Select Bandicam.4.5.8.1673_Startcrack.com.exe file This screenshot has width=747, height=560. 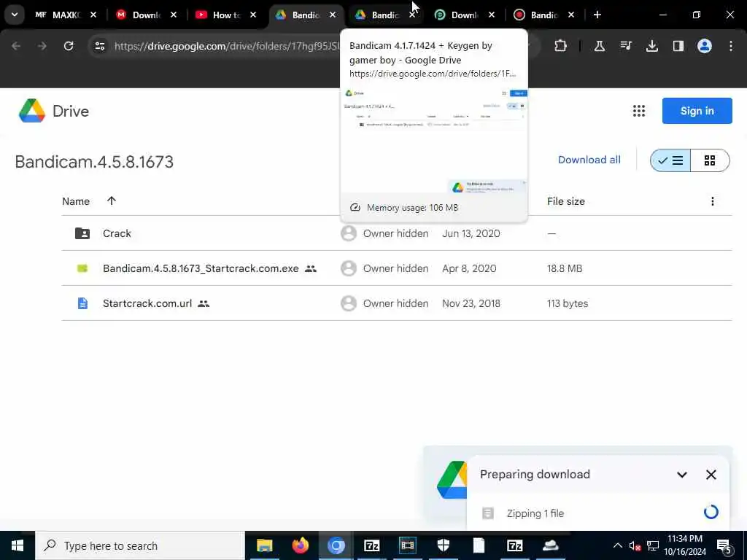(x=201, y=268)
